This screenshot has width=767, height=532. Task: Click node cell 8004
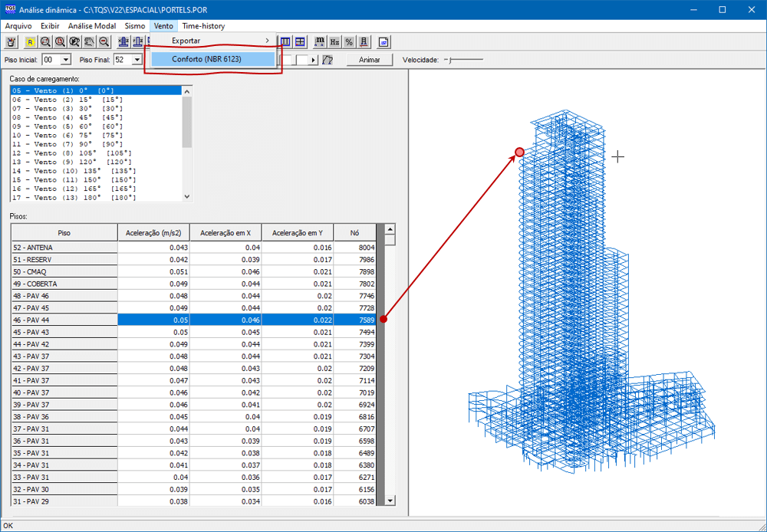pyautogui.click(x=354, y=248)
